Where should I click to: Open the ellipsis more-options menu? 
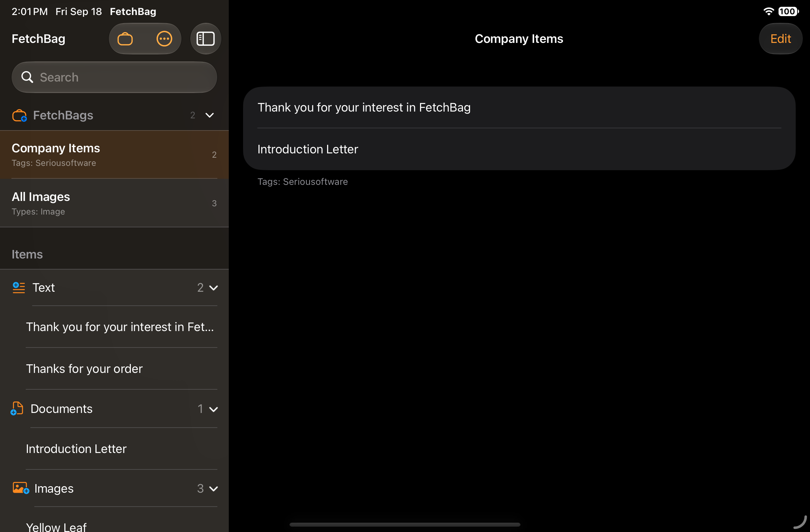164,39
